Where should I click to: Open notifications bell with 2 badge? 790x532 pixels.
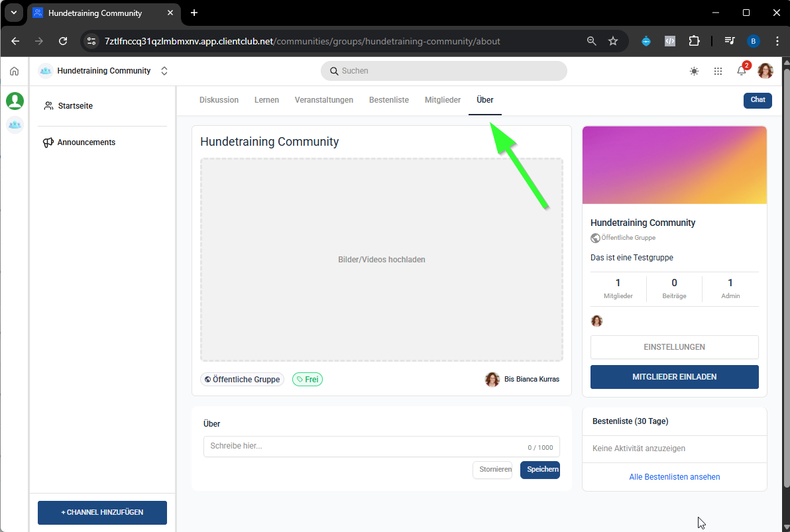point(742,70)
